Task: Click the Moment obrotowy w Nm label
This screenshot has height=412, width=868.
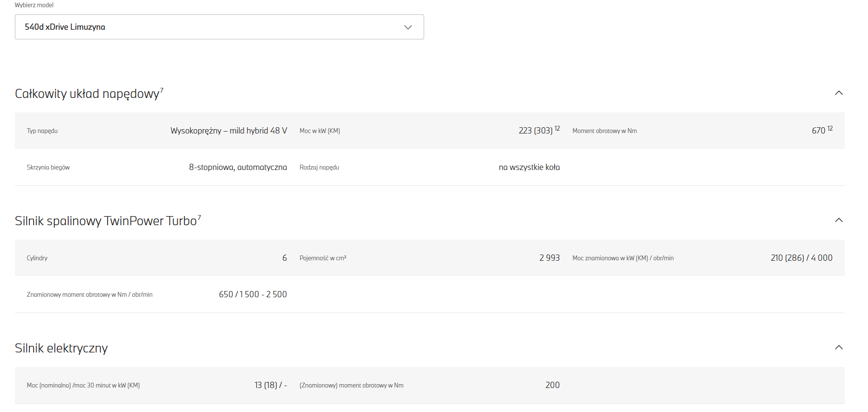Action: coord(605,131)
